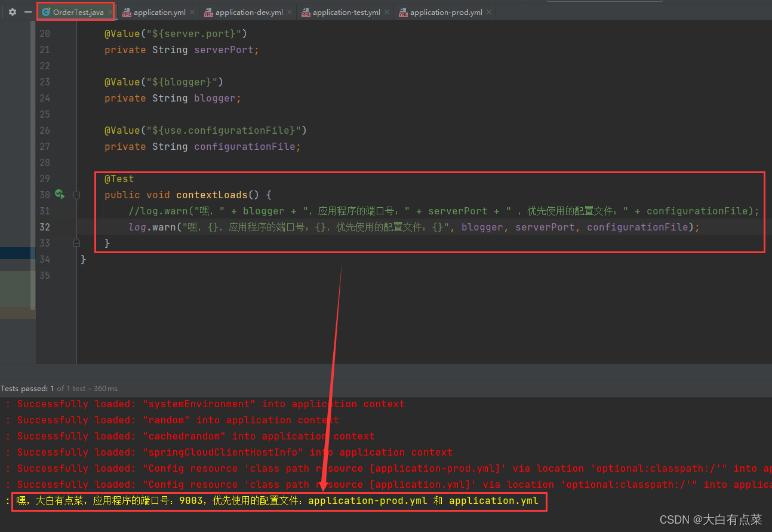Image resolution: width=772 pixels, height=532 pixels.
Task: Click the contextLoads method name
Action: pos(211,195)
